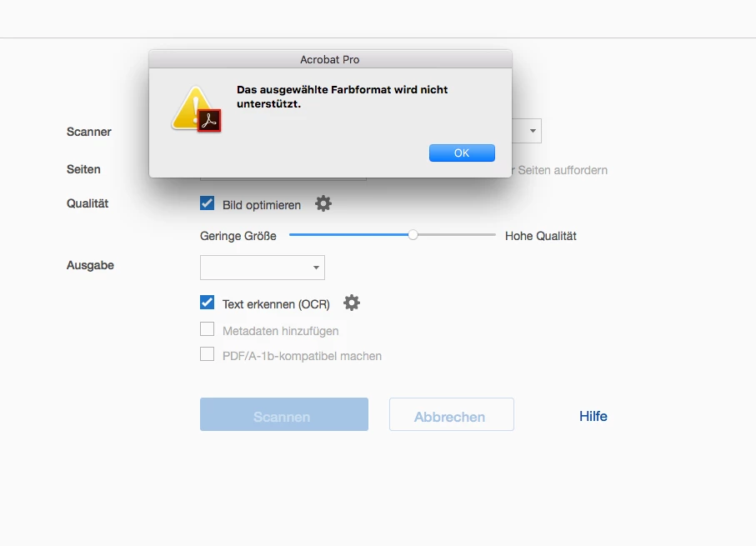Click the Seiten label
This screenshot has width=756, height=546.
click(x=83, y=169)
